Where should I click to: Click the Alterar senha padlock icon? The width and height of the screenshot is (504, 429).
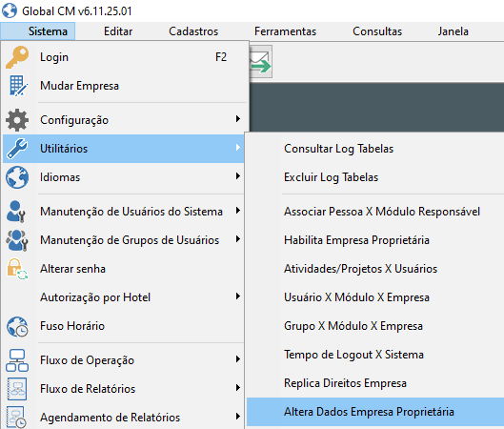[17, 269]
